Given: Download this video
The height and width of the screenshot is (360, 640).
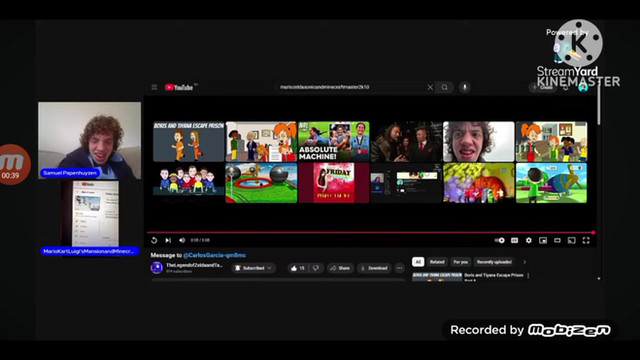Looking at the screenshot, I should pyautogui.click(x=374, y=268).
